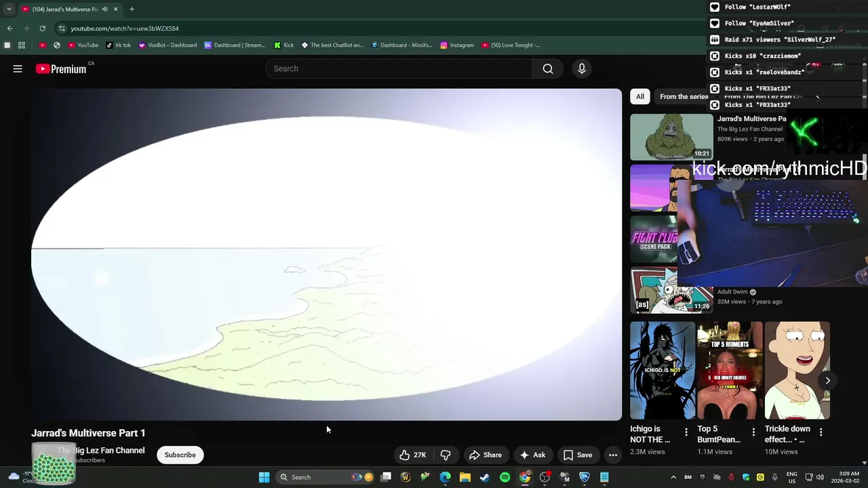Open the Top 5 Moments short thumbnail
The image size is (868, 488).
tap(730, 370)
